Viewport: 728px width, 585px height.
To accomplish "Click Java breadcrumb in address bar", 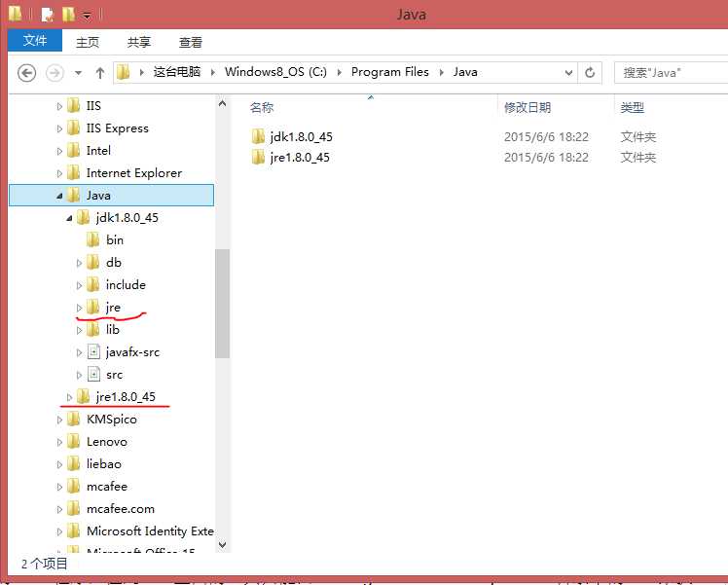I will click(465, 72).
